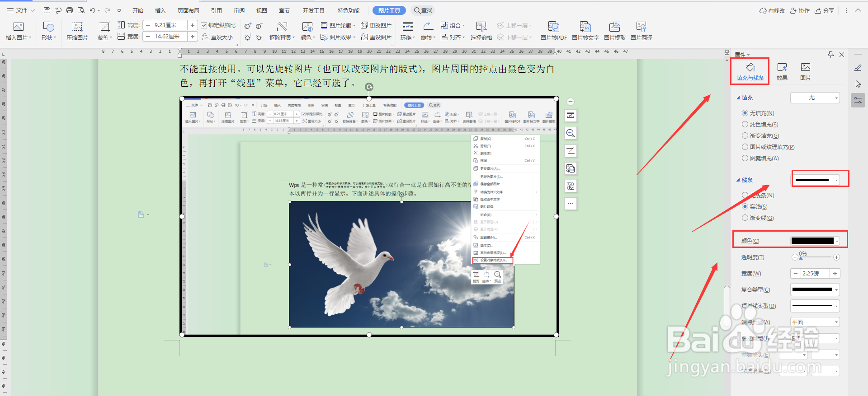Select 无填充(N) radio button
This screenshot has width=868, height=396.
click(x=745, y=113)
